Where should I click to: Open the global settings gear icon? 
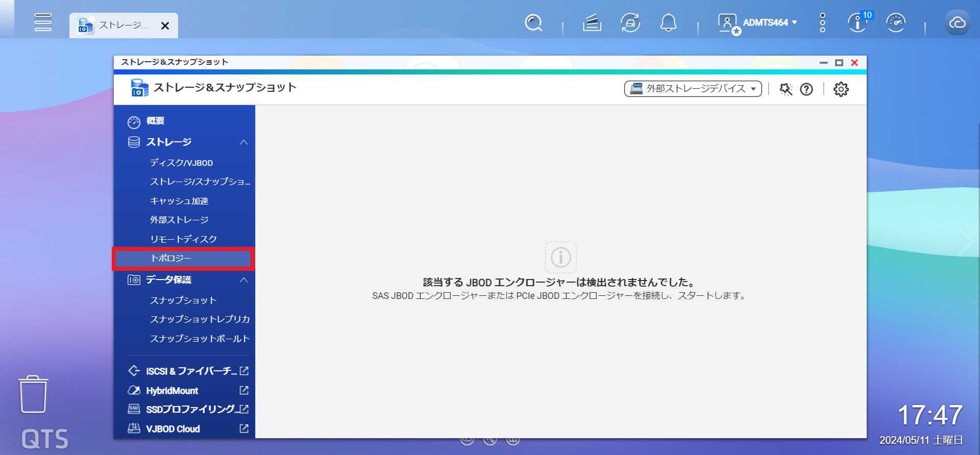coord(841,89)
